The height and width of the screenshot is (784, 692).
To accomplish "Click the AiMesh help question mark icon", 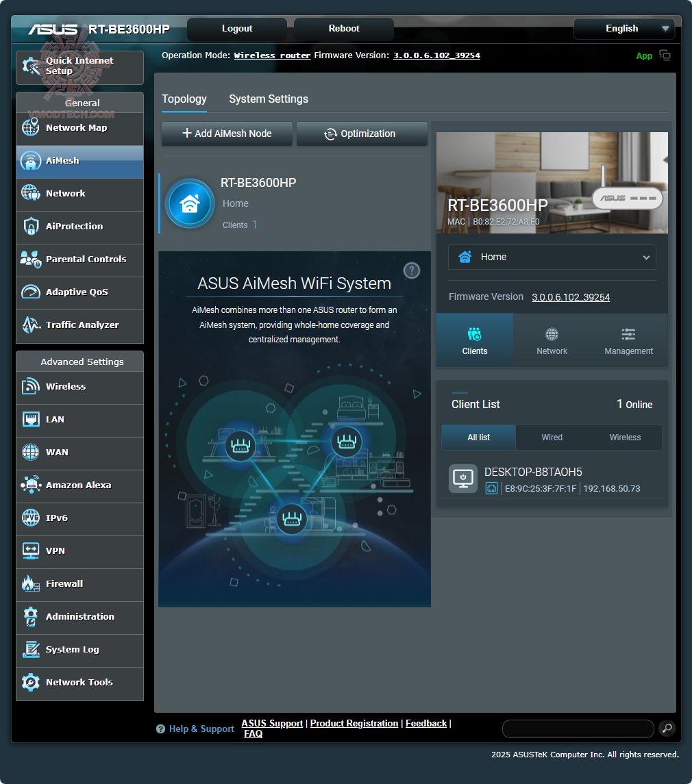I will pyautogui.click(x=411, y=270).
